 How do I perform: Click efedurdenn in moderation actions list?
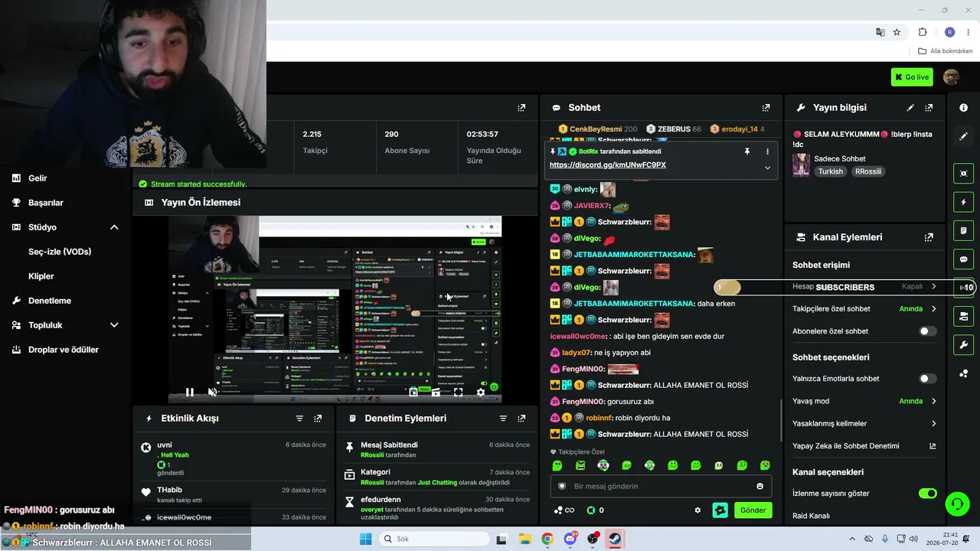click(381, 500)
